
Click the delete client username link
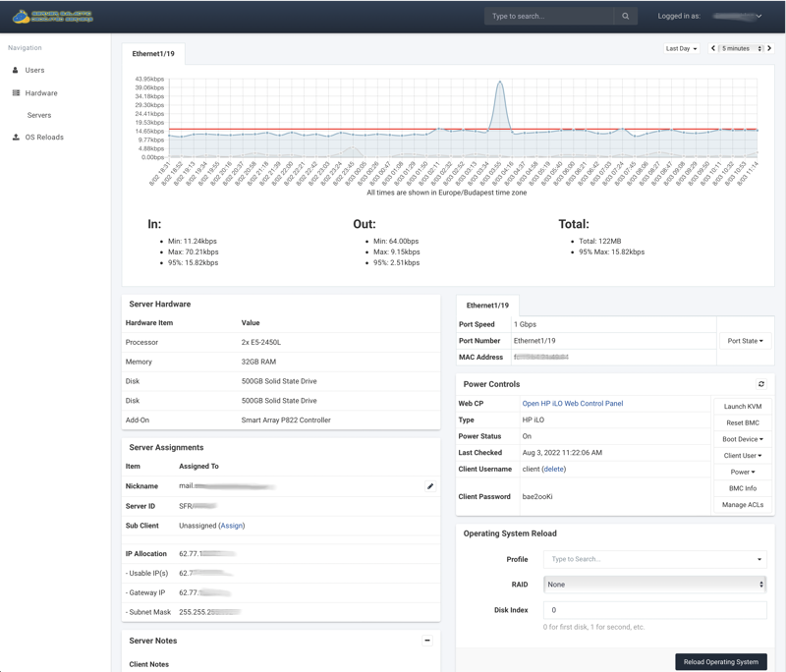[554, 469]
